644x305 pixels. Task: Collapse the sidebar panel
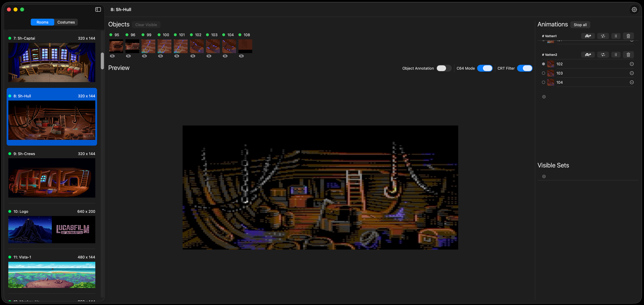tap(98, 10)
